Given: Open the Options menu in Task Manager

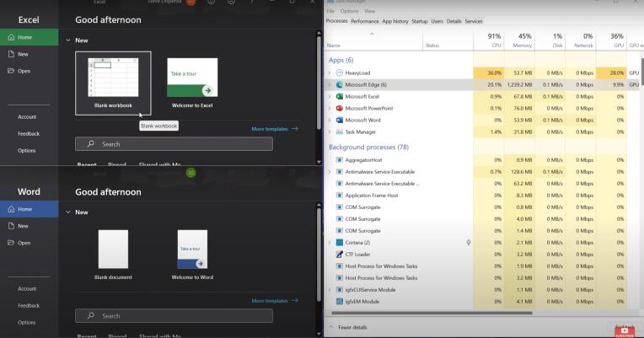Looking at the screenshot, I should (349, 11).
